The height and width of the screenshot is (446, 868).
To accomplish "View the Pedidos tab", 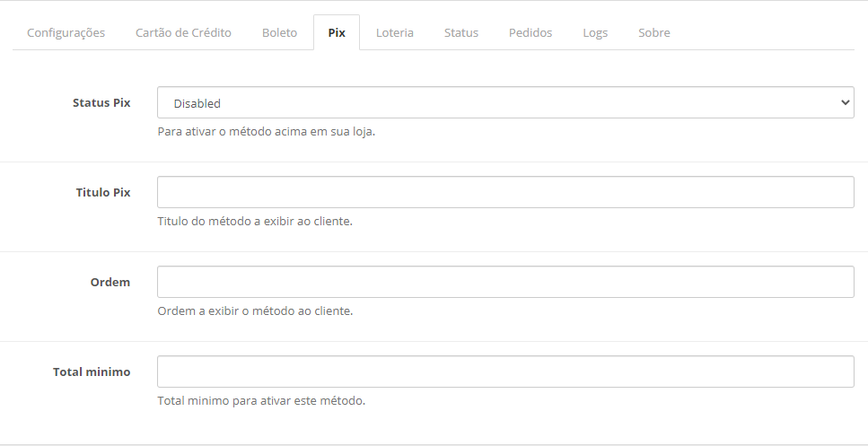I will (530, 32).
